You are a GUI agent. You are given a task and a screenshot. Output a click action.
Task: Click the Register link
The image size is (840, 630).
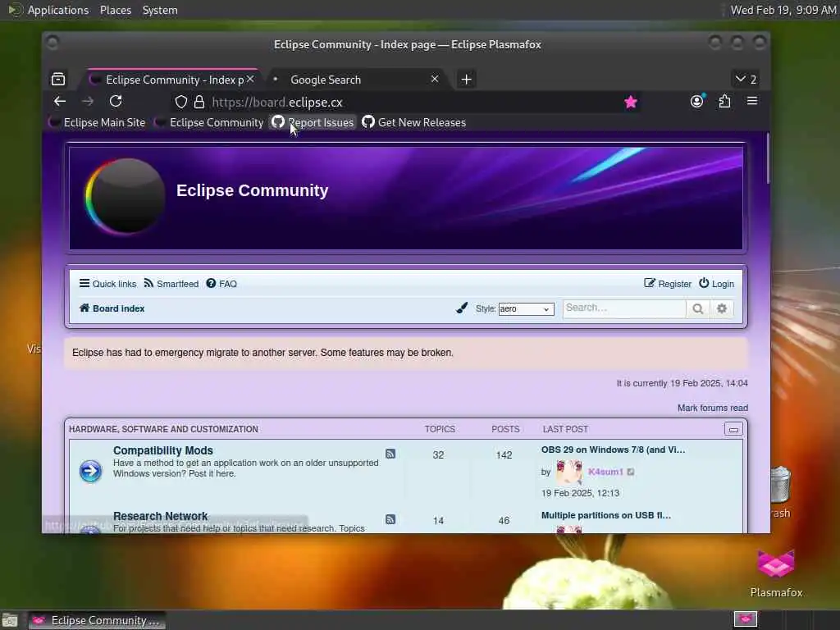pos(668,284)
